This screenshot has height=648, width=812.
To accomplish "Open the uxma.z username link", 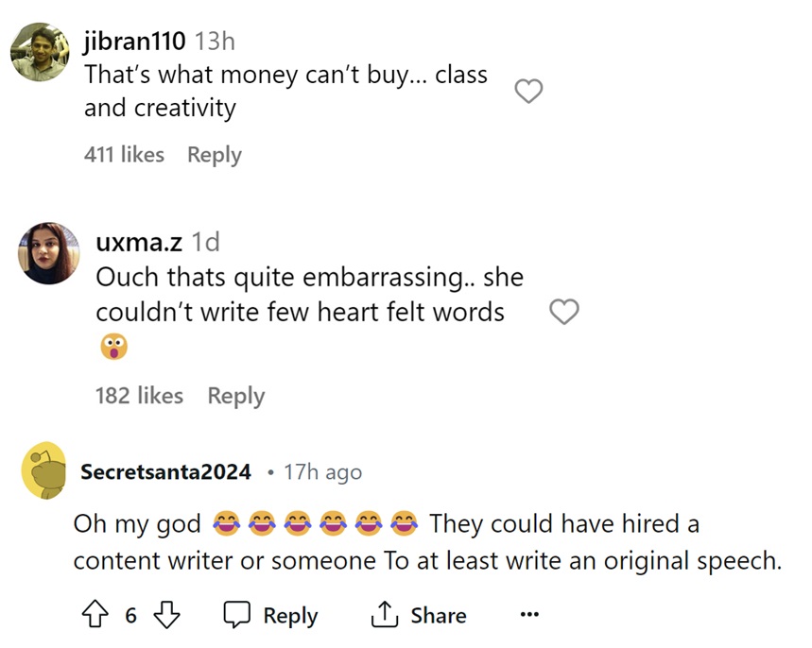I will (x=139, y=242).
